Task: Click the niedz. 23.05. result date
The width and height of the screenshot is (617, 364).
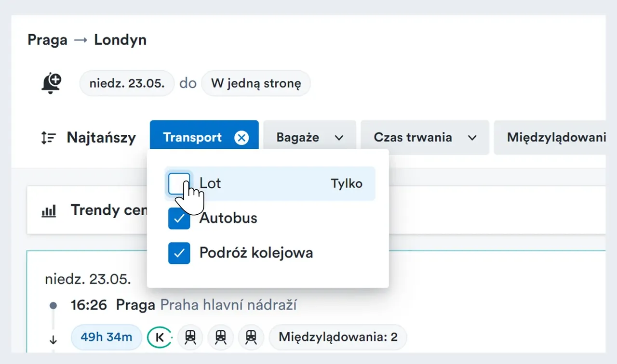Action: pyautogui.click(x=88, y=279)
